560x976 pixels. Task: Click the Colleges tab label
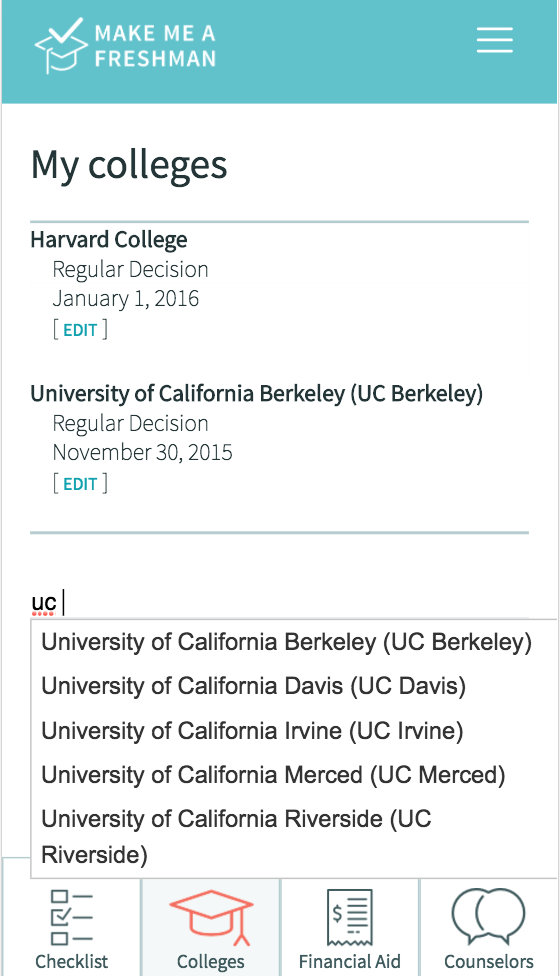click(x=211, y=961)
